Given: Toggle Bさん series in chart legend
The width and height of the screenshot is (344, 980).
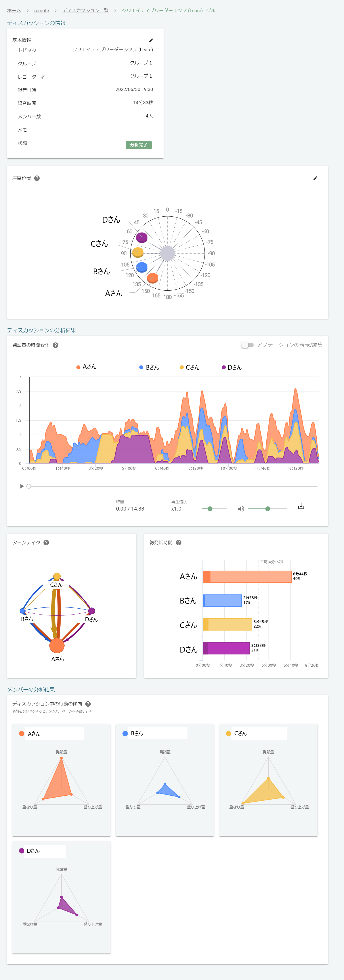Looking at the screenshot, I should click(149, 367).
